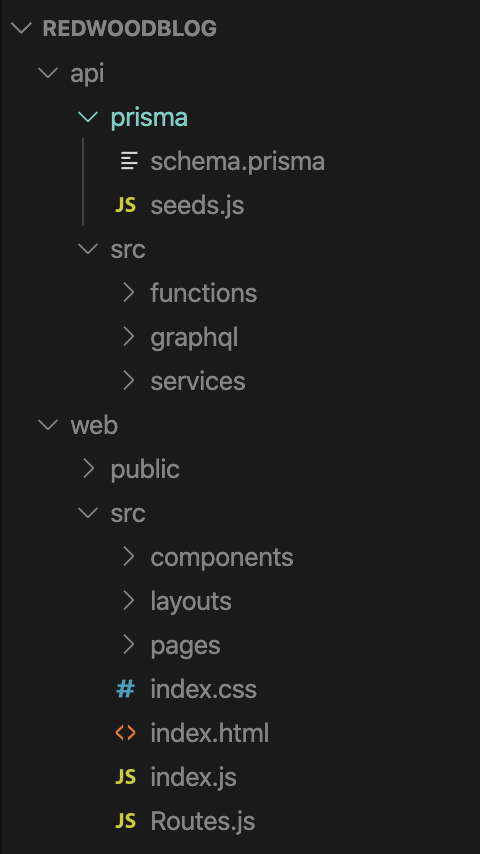Image resolution: width=480 pixels, height=854 pixels.
Task: Collapse the web folder
Action: pyautogui.click(x=94, y=425)
